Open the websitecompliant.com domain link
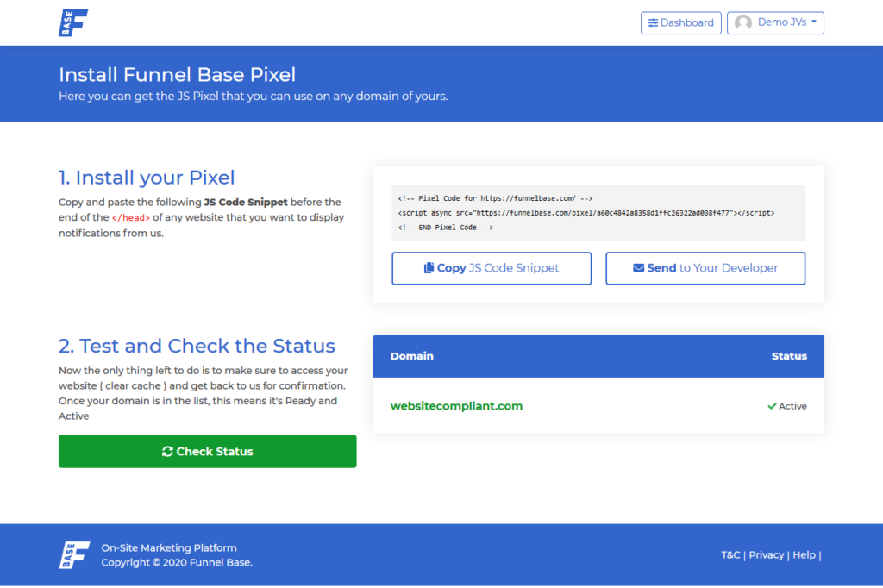The width and height of the screenshot is (883, 588). pos(456,406)
